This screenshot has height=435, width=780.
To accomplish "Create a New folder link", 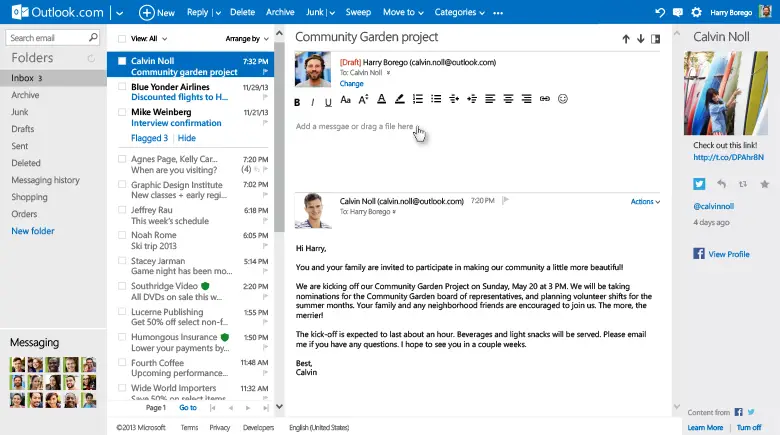I will 33,231.
